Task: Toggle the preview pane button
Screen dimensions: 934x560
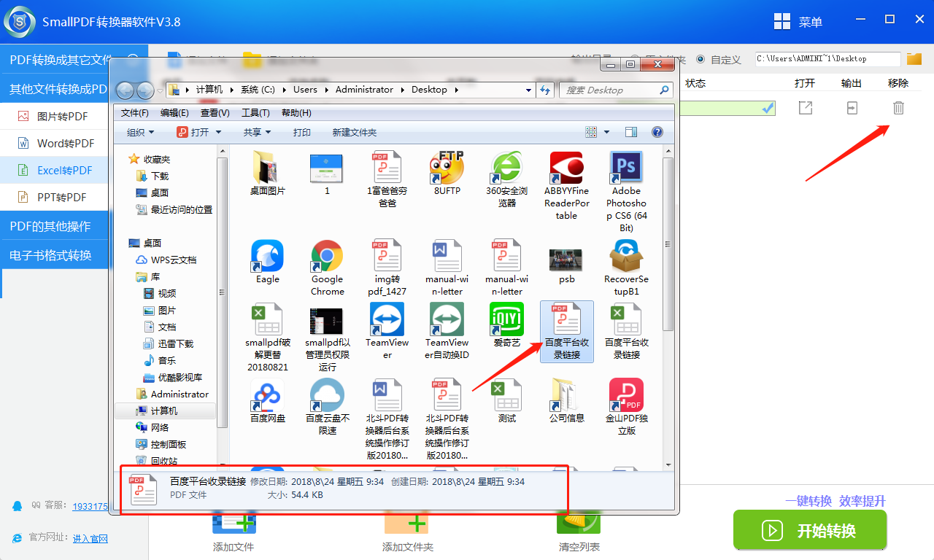Action: coord(631,132)
